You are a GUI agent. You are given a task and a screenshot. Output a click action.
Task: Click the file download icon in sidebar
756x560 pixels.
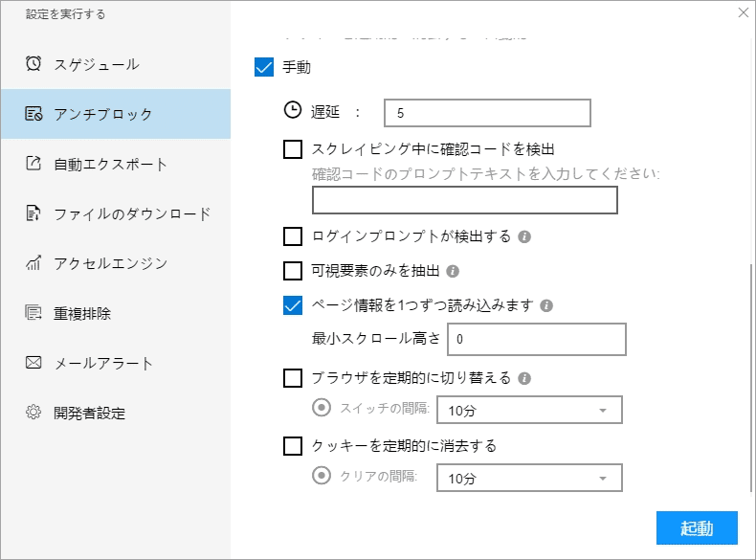[33, 213]
